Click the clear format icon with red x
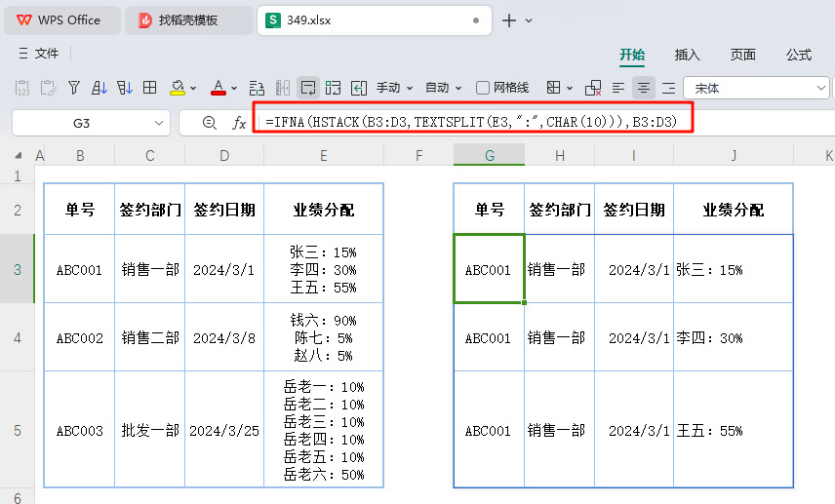 pyautogui.click(x=593, y=88)
